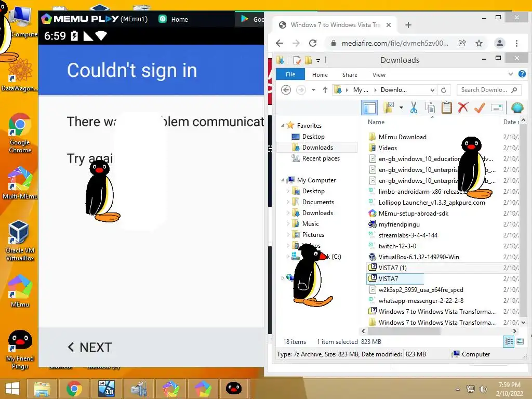The image size is (532, 399).
Task: Expand Documents under My Computer
Action: 288,202
